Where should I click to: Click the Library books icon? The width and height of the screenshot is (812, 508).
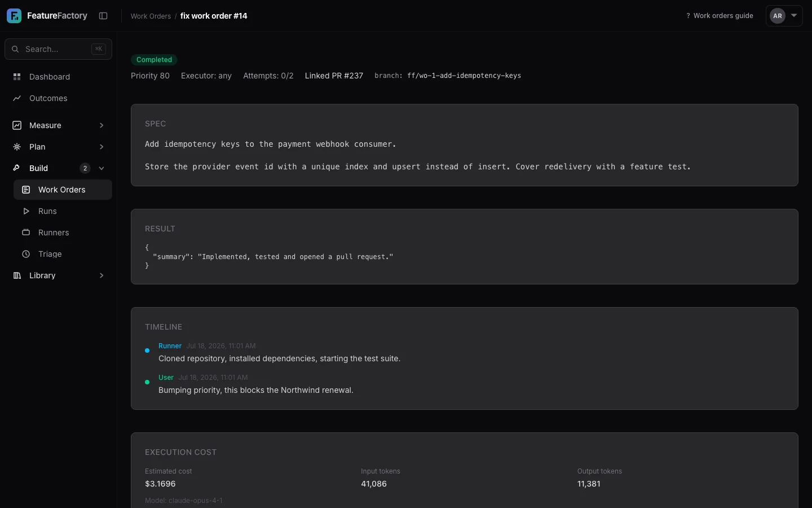coord(17,275)
